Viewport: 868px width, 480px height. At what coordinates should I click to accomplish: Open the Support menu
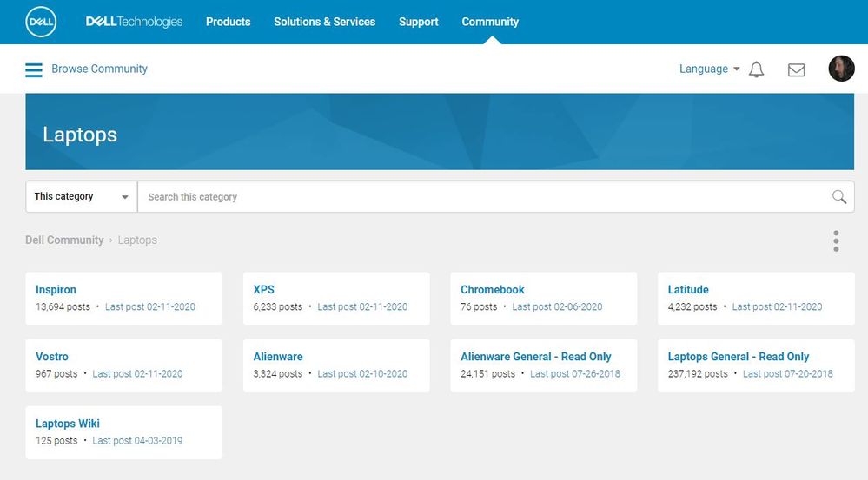[419, 22]
